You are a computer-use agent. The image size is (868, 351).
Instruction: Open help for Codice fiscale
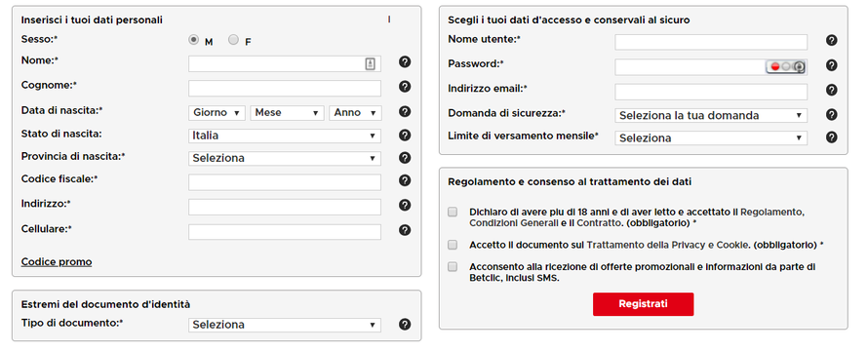click(405, 180)
